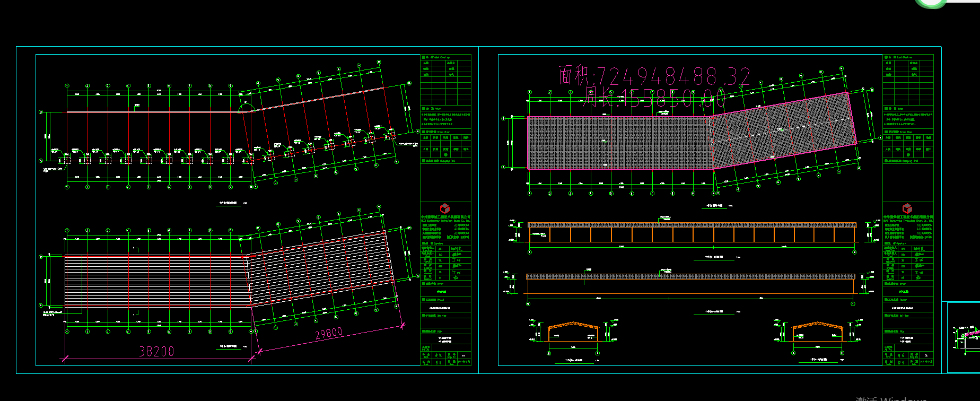Select the pink-outlined hatched roof plan region
This screenshot has height=401, width=980.
click(x=692, y=132)
